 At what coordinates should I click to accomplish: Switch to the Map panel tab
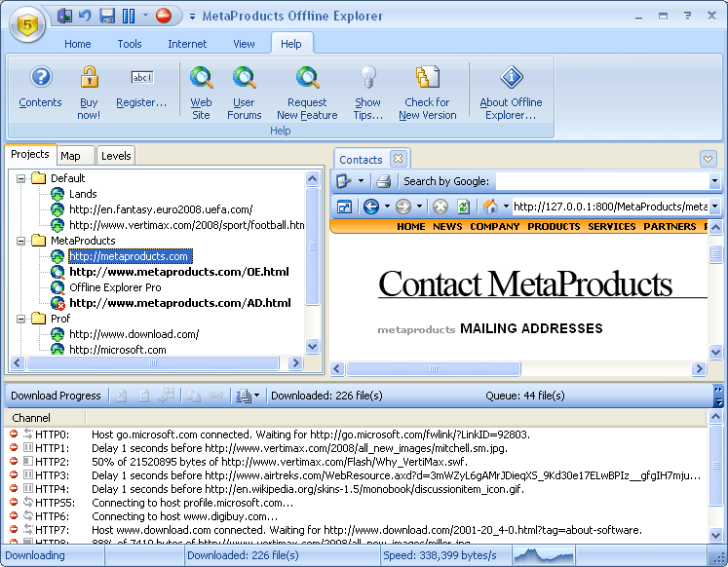tap(70, 156)
